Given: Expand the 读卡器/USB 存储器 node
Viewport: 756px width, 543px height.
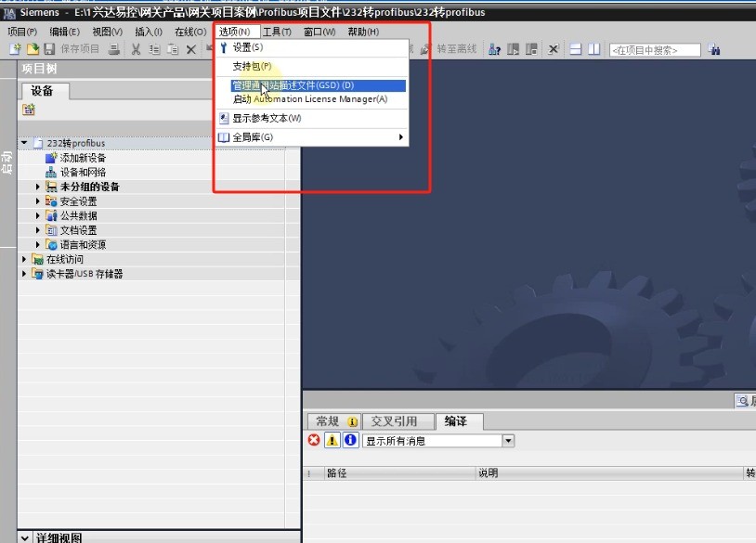Looking at the screenshot, I should [x=24, y=274].
